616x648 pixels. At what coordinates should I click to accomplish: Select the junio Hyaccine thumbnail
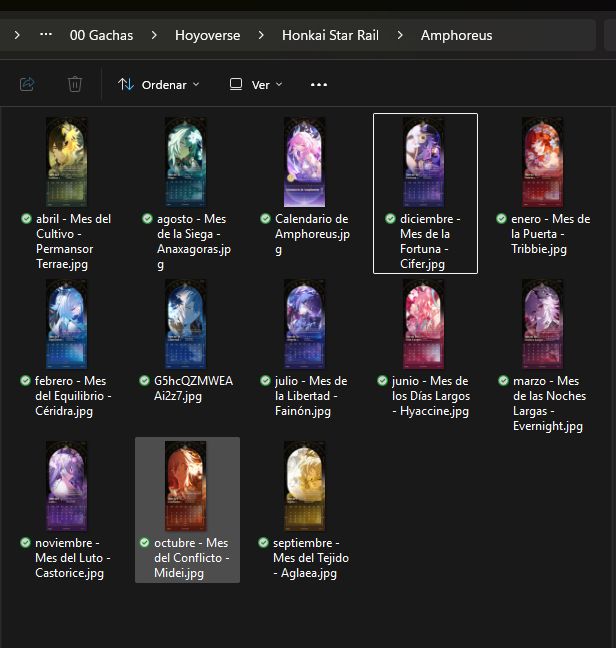(423, 324)
